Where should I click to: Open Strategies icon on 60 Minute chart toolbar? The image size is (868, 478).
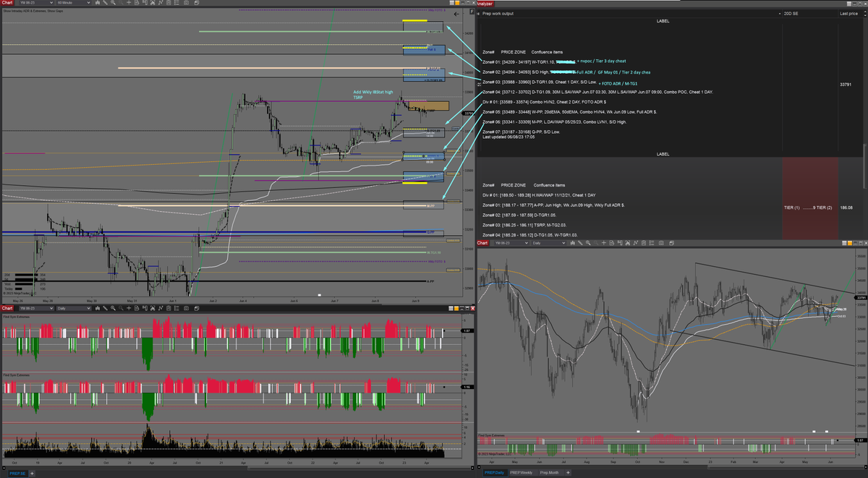point(161,3)
